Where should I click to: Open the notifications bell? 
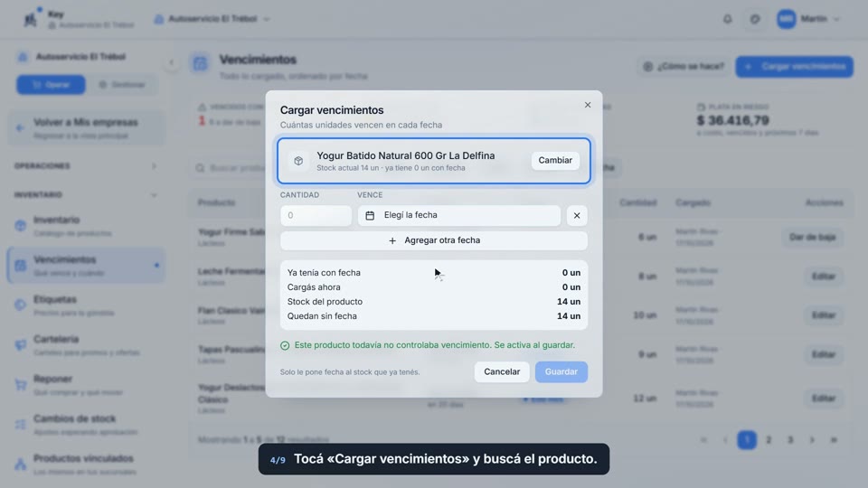pyautogui.click(x=727, y=19)
